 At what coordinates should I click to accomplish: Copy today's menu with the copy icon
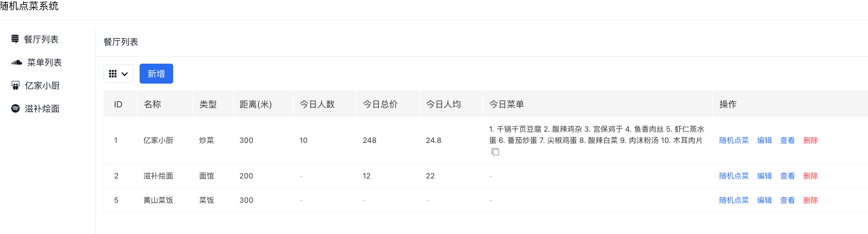point(495,152)
